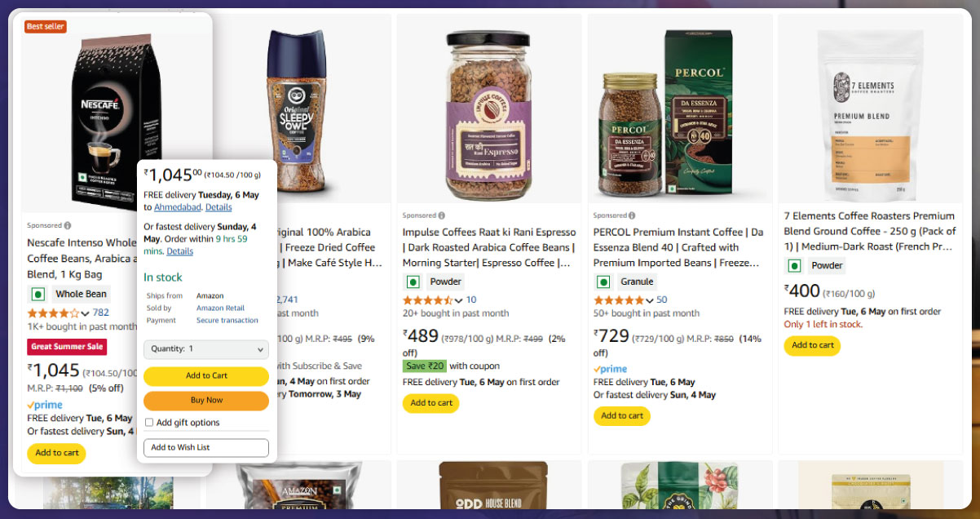Click the prime logo under PERCOL price
The width and height of the screenshot is (980, 519).
click(x=610, y=369)
